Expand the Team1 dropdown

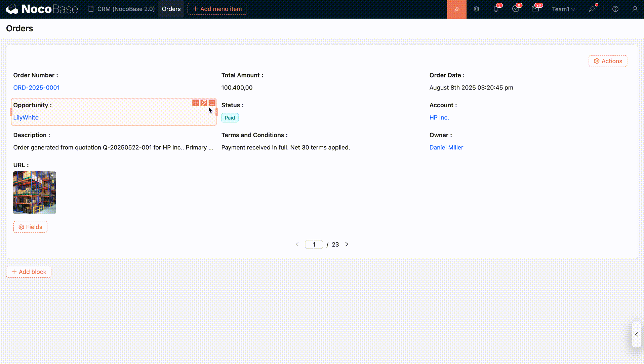point(563,9)
